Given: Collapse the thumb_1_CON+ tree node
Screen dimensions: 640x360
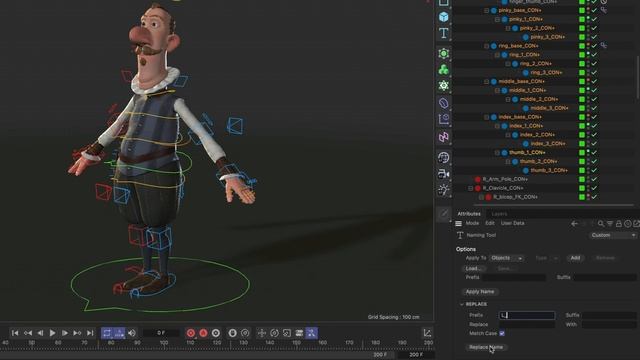Looking at the screenshot, I should coord(497,153).
